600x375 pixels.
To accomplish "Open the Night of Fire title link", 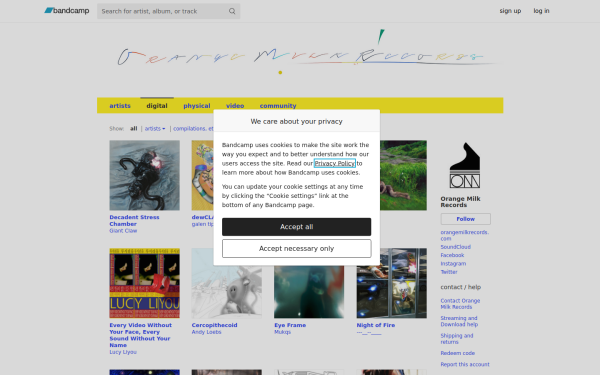I will click(376, 325).
